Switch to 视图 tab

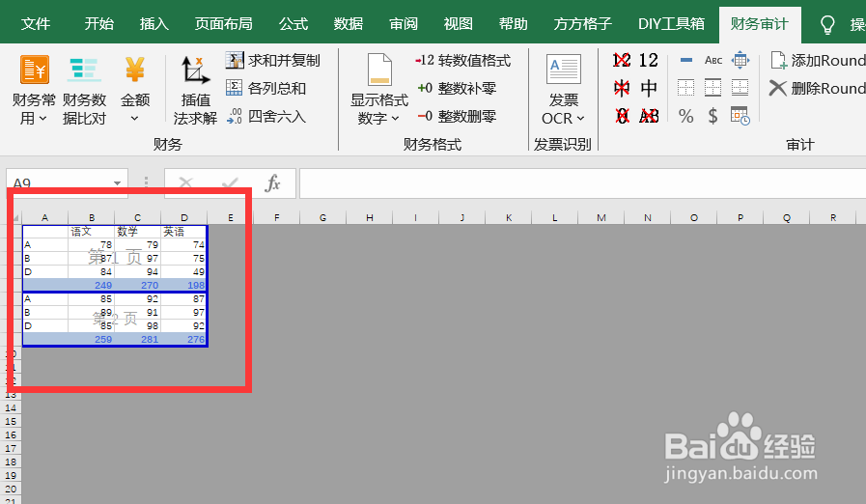459,24
